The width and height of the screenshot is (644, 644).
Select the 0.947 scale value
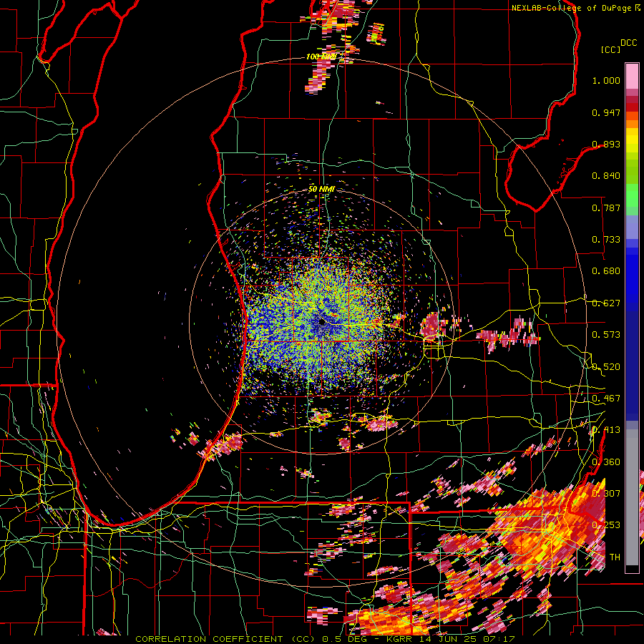pyautogui.click(x=606, y=112)
